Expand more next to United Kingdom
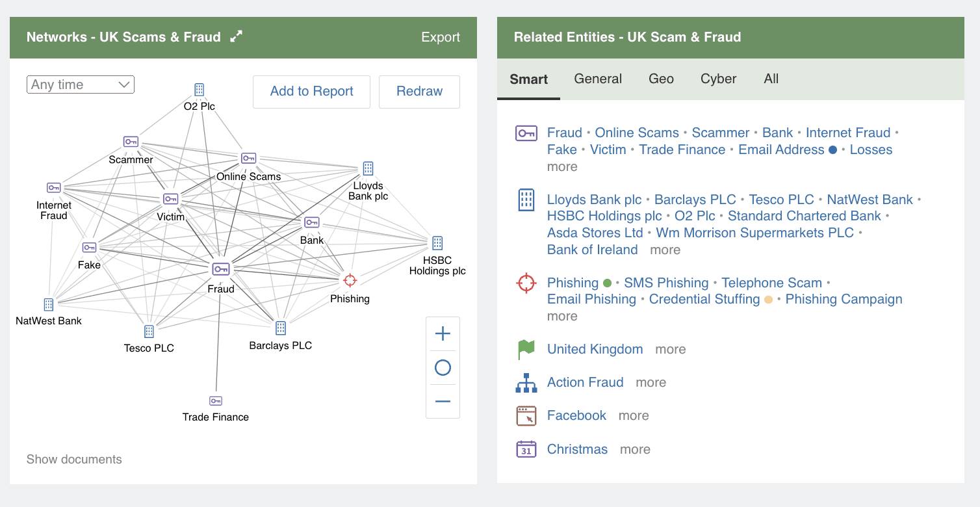Image resolution: width=980 pixels, height=507 pixels. [671, 349]
